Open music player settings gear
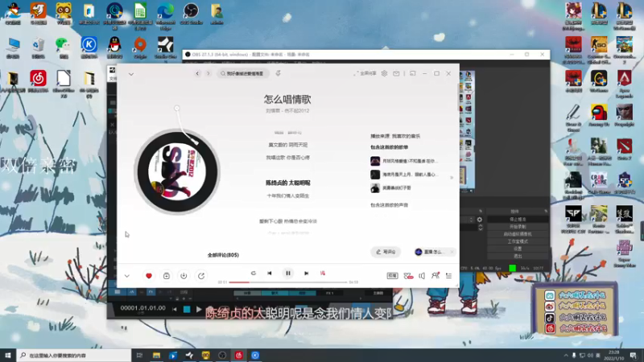Viewport: 644px width, 362px height. click(x=385, y=73)
